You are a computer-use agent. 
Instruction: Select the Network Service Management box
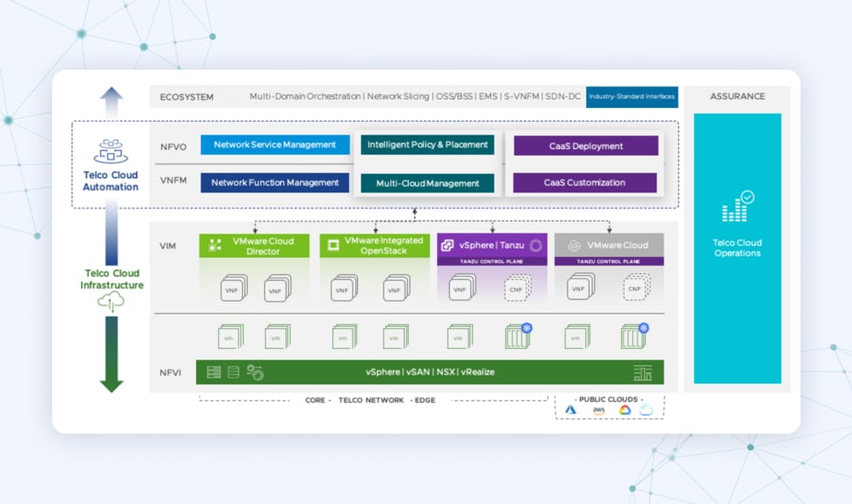point(275,145)
